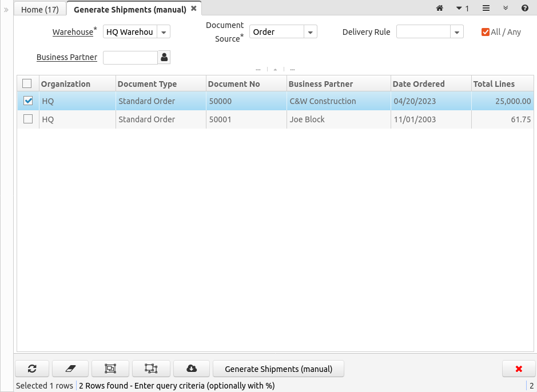Toggle the All / Any checkbox
Viewport: 537px width, 392px height.
click(x=486, y=32)
